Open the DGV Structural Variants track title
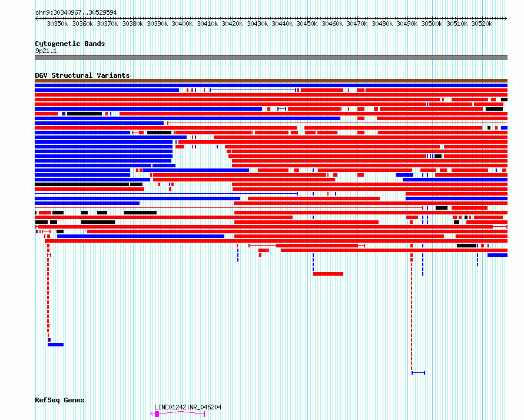The image size is (524, 420). (x=82, y=75)
